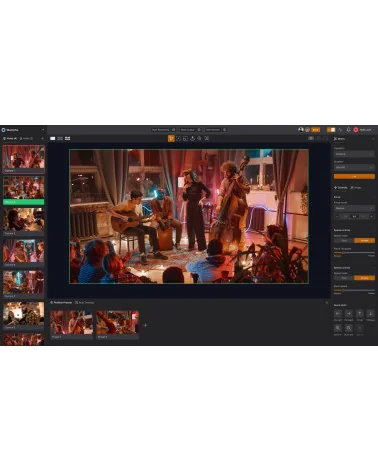Collapse the Focus section
Viewport: 378px width, 472px height.
[x=373, y=197]
